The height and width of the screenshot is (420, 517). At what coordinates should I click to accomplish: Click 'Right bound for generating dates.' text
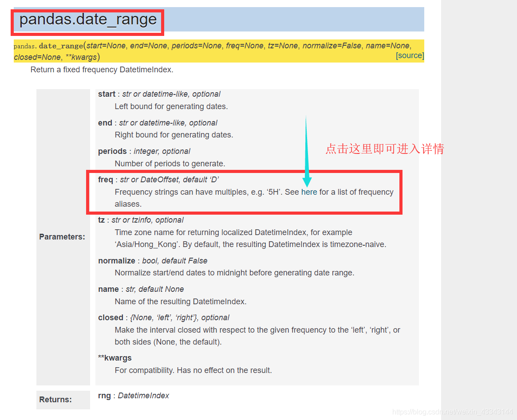(174, 135)
